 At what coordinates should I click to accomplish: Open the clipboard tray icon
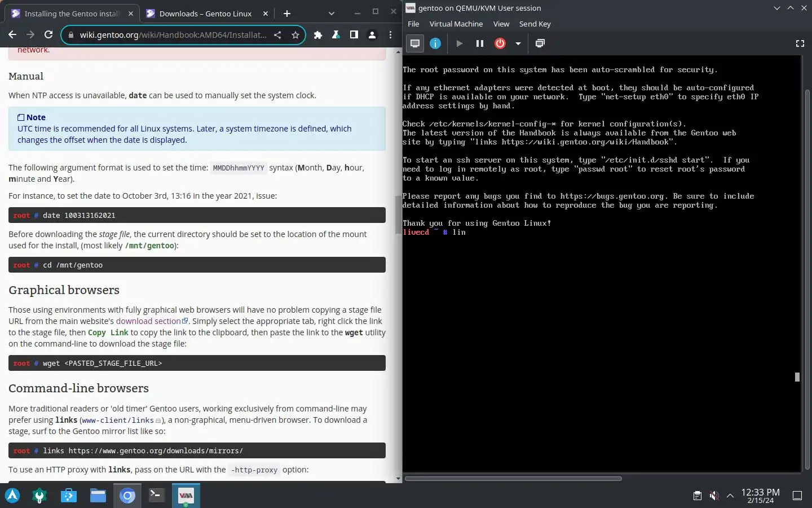698,496
